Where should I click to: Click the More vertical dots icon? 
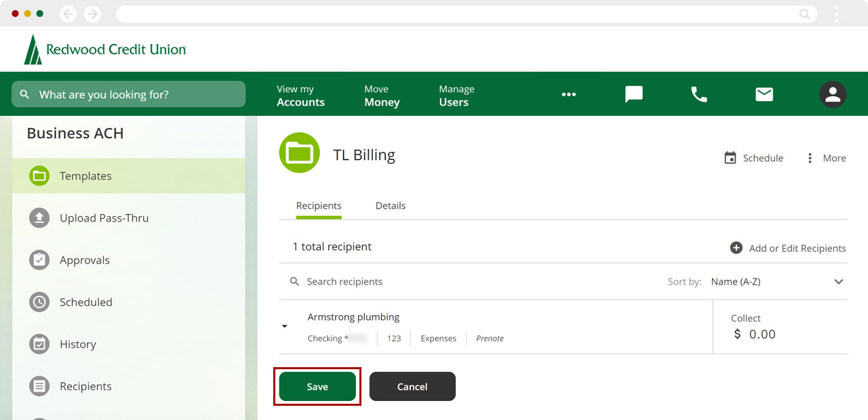(x=809, y=158)
